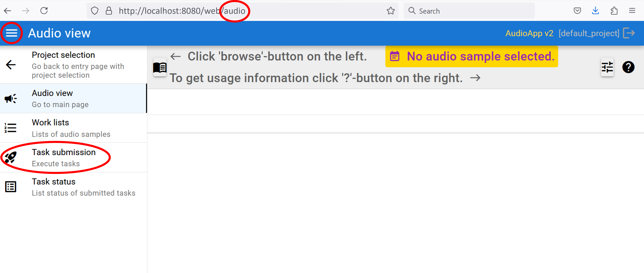Click the browser forward arrow
This screenshot has height=273, width=644.
25,11
